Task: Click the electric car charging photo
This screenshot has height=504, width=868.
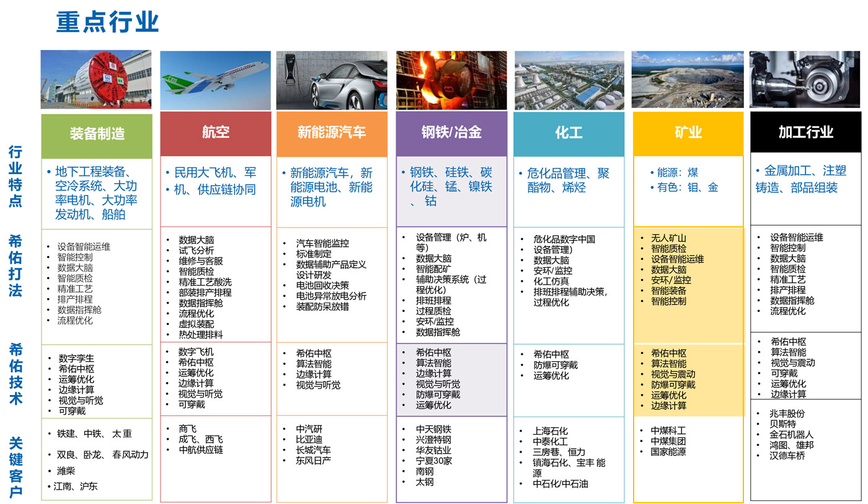Action: point(332,80)
